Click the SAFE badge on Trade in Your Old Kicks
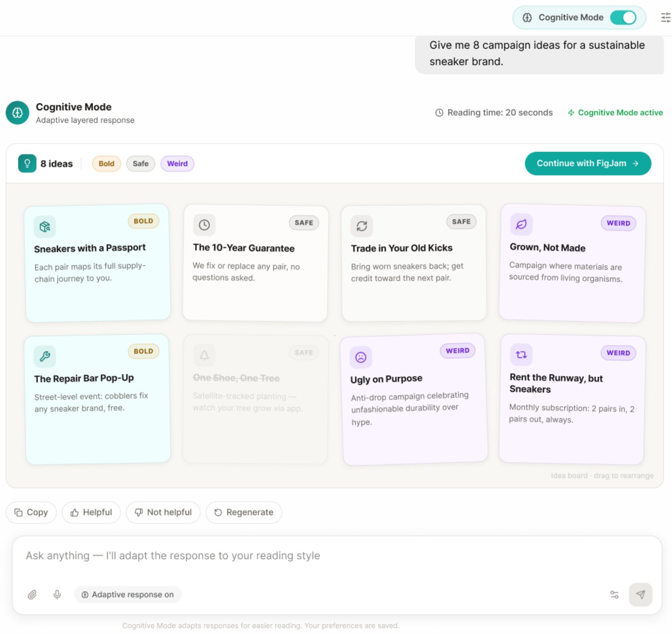Image resolution: width=672 pixels, height=634 pixels. click(x=461, y=222)
